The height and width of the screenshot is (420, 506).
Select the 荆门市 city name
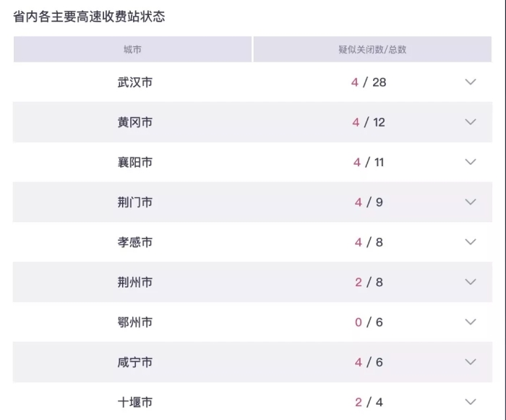click(135, 202)
